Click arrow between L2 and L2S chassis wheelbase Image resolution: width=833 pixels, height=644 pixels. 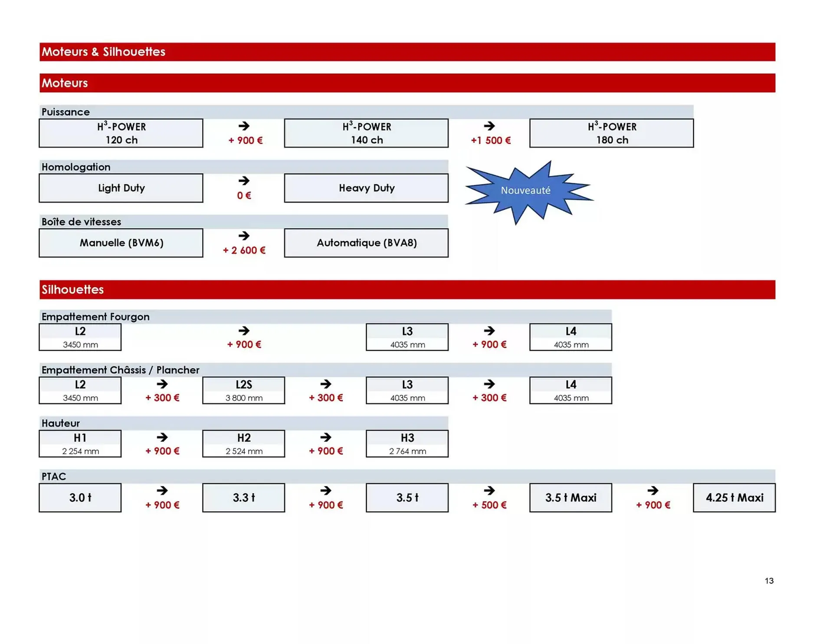tap(162, 384)
